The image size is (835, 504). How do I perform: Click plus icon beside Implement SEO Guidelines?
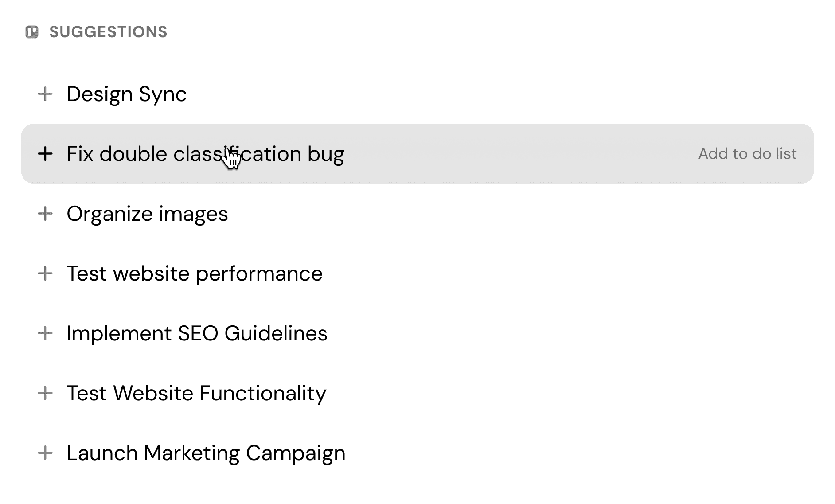pos(45,333)
